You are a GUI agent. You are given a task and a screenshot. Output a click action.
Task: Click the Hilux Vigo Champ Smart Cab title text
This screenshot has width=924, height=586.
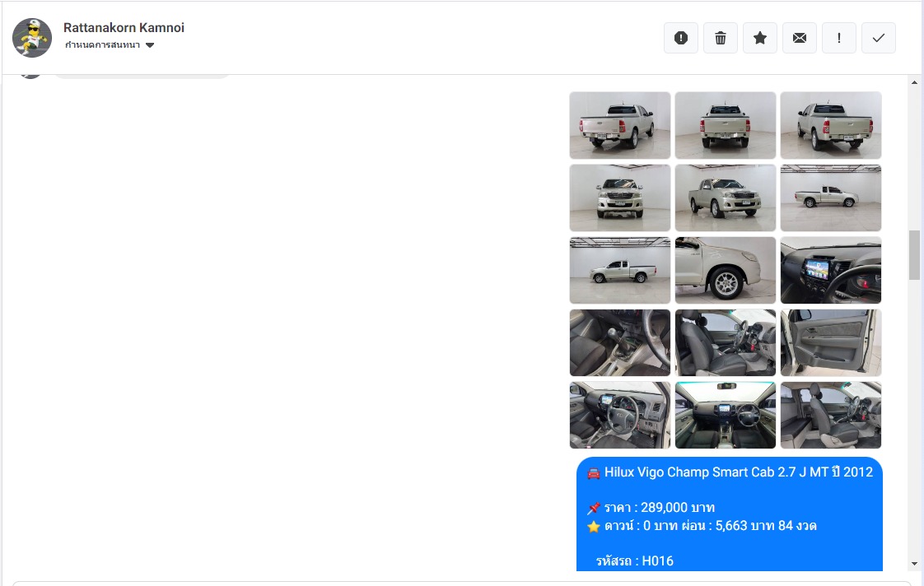tap(739, 472)
